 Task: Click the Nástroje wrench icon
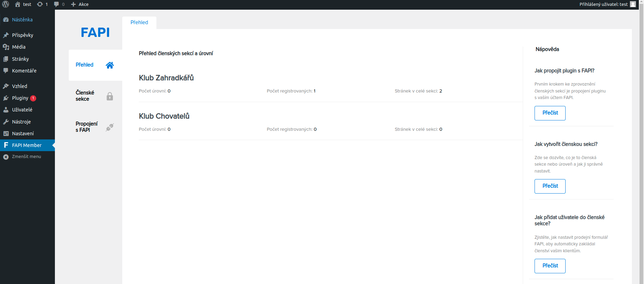coord(6,122)
